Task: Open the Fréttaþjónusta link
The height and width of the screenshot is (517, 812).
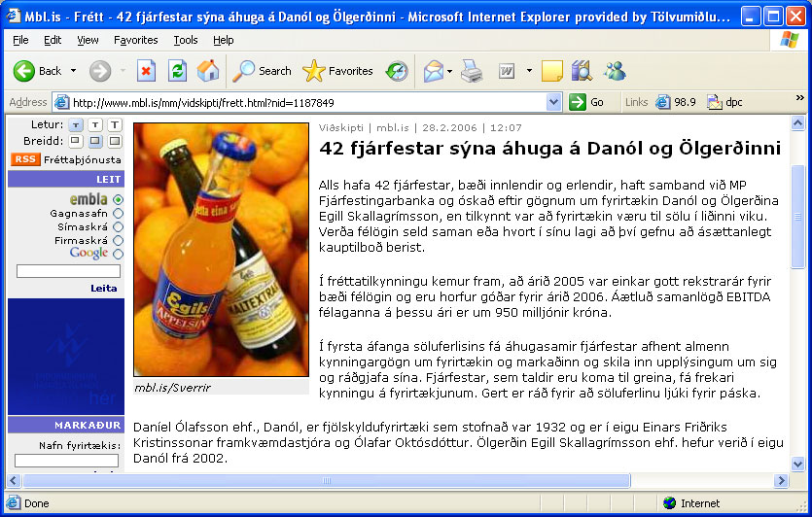Action: (83, 160)
